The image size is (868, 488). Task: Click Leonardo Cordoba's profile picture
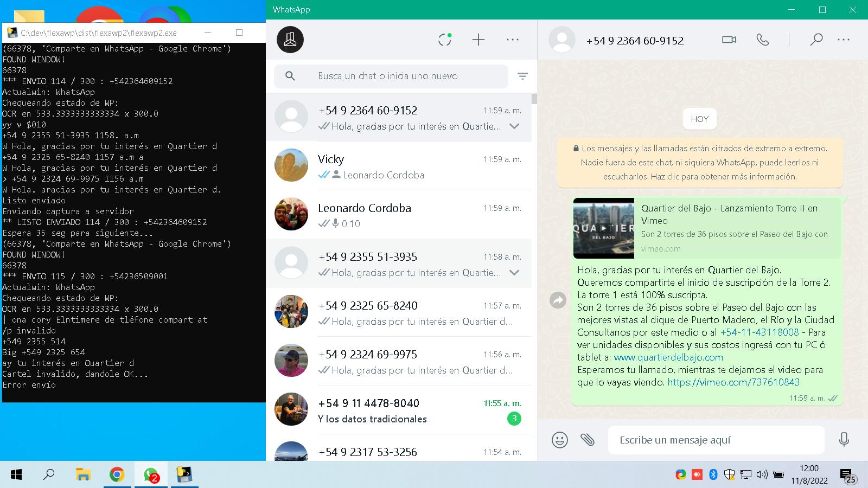(291, 214)
